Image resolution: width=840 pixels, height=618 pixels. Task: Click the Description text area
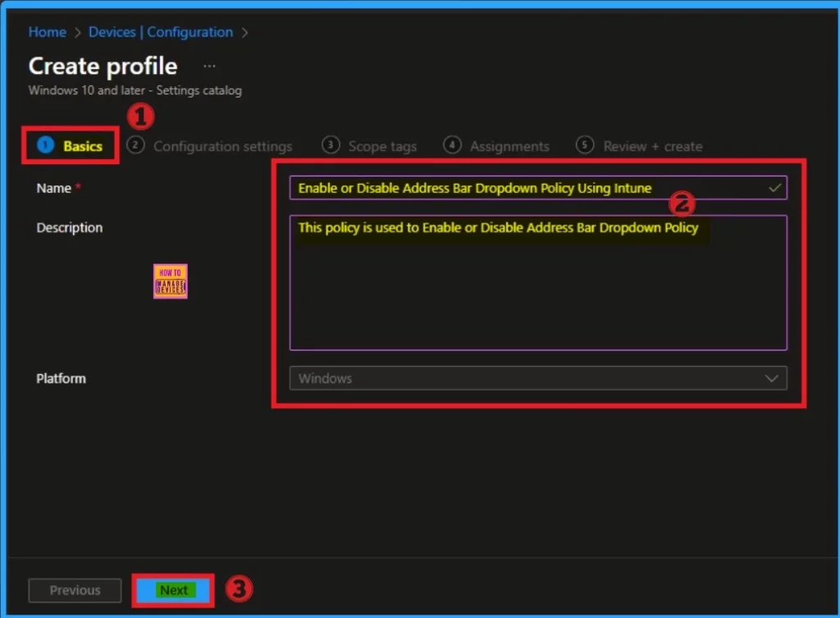pos(538,282)
